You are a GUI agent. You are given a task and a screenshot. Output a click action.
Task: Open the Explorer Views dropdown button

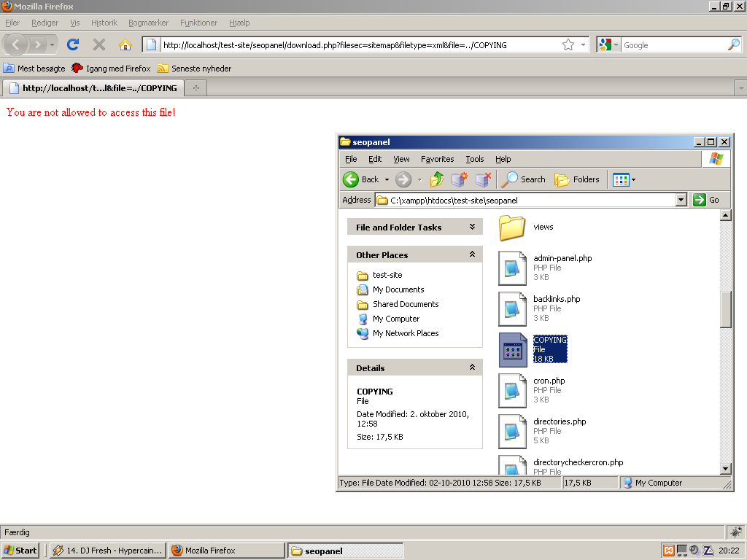pos(624,180)
